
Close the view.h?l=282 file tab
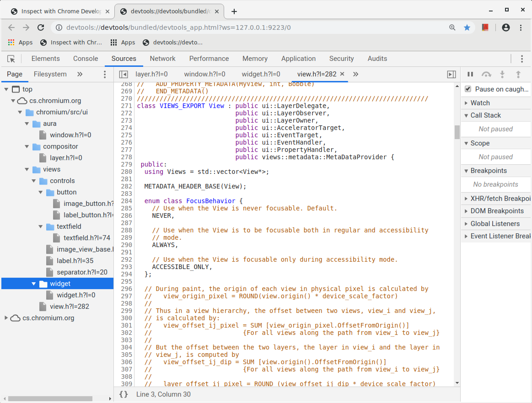pos(343,74)
